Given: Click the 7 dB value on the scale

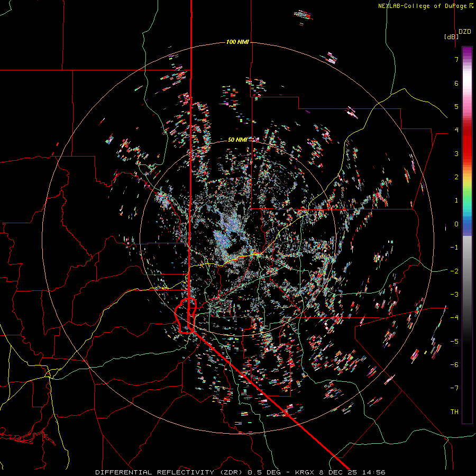Looking at the screenshot, I should [x=456, y=59].
